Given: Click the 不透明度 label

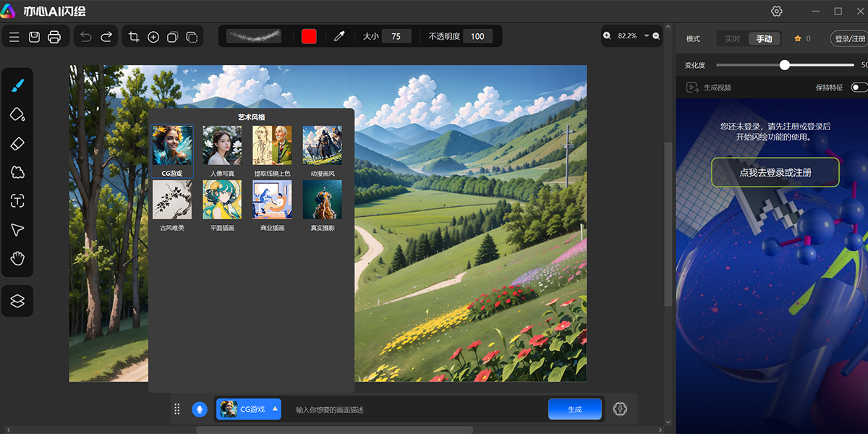Looking at the screenshot, I should pos(444,36).
